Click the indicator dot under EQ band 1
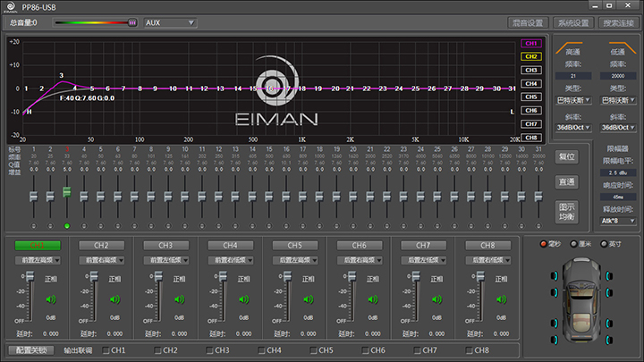 (33, 226)
